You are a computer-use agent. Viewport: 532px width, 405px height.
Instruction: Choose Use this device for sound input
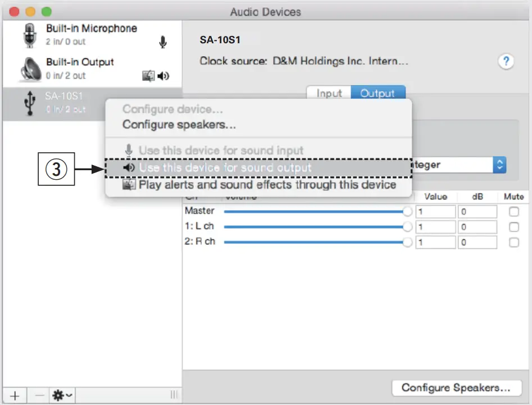coord(258,151)
